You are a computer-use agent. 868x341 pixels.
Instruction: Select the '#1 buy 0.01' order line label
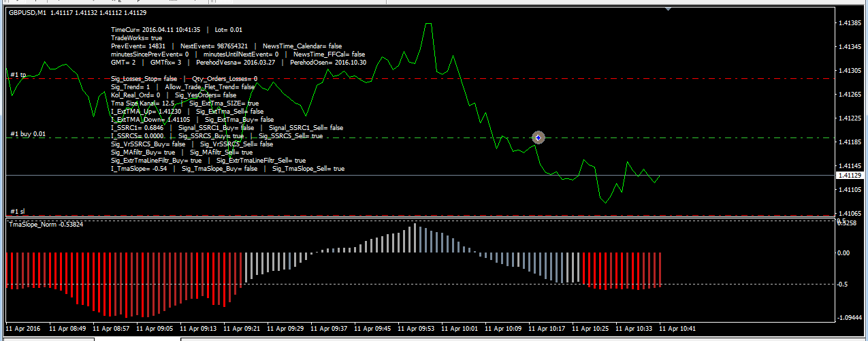28,134
